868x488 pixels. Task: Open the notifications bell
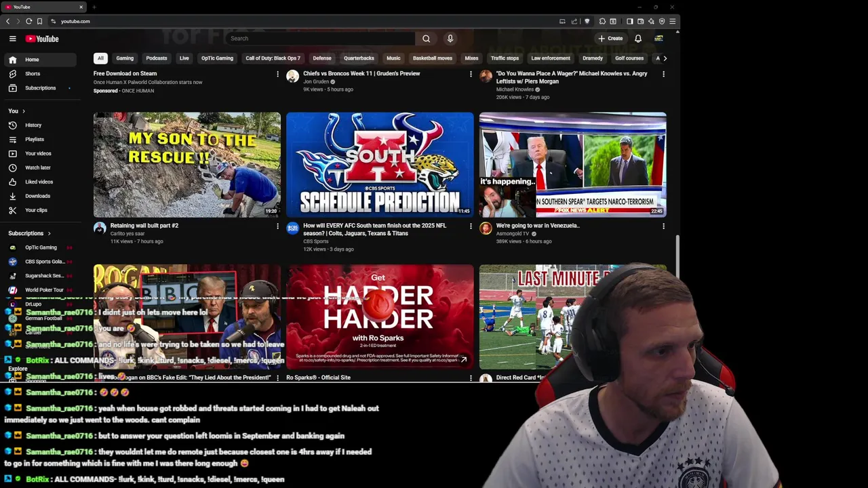pyautogui.click(x=638, y=39)
